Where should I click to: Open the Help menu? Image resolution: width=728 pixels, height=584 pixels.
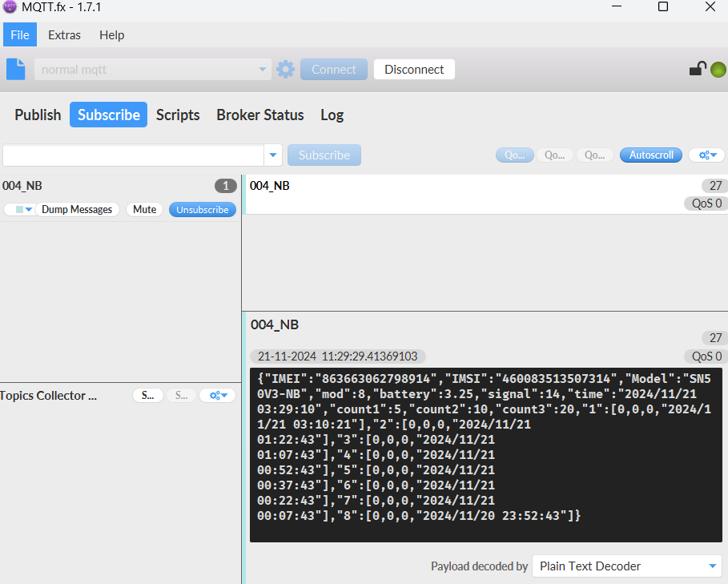[112, 34]
